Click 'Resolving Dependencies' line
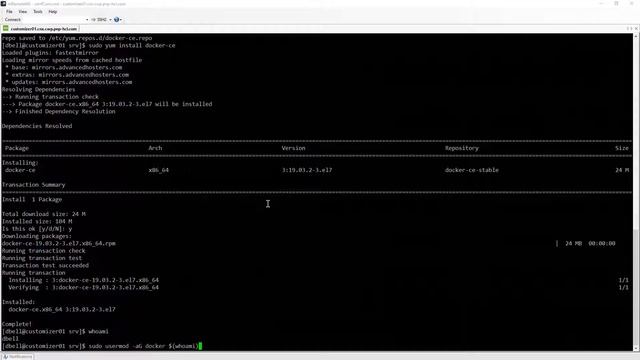This screenshot has width=640, height=360. [38, 89]
